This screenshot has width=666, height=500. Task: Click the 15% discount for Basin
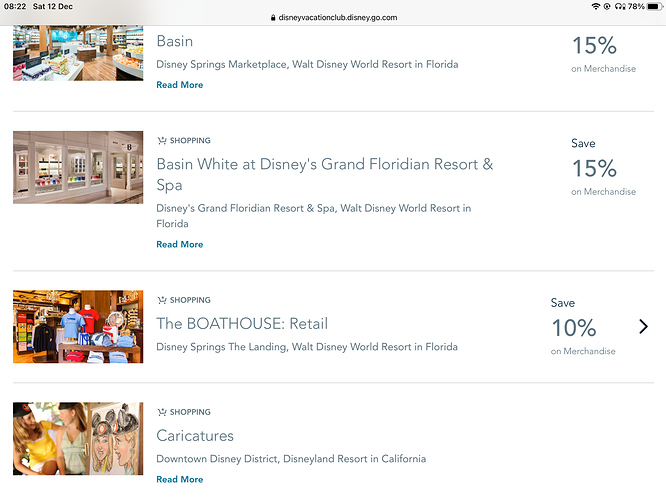click(594, 45)
